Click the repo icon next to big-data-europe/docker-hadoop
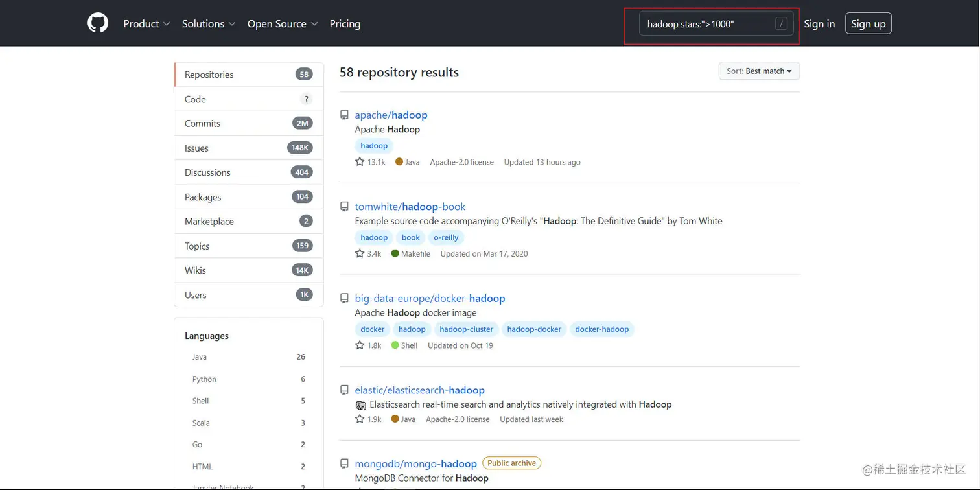This screenshot has width=980, height=490. (x=345, y=299)
